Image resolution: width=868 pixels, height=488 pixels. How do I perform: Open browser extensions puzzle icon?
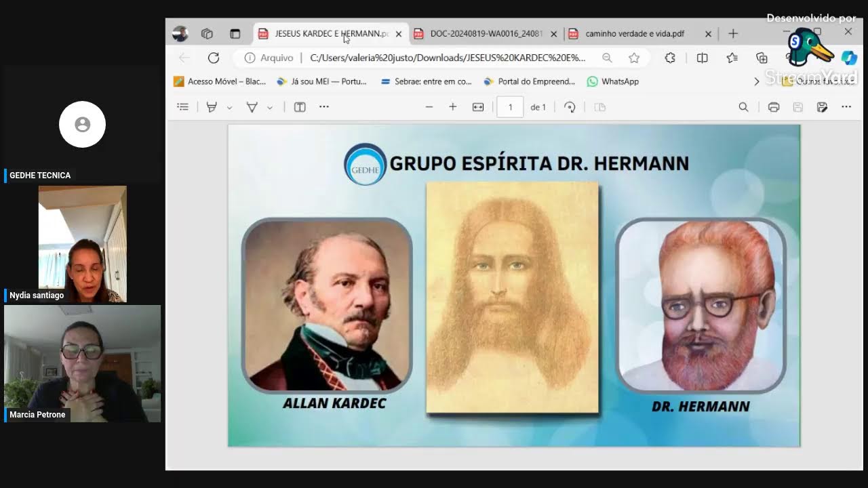point(670,58)
